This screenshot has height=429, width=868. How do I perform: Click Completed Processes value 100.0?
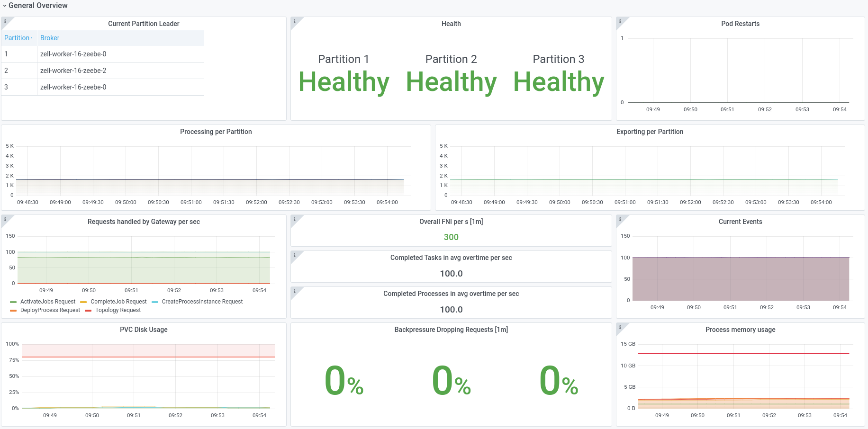click(451, 310)
